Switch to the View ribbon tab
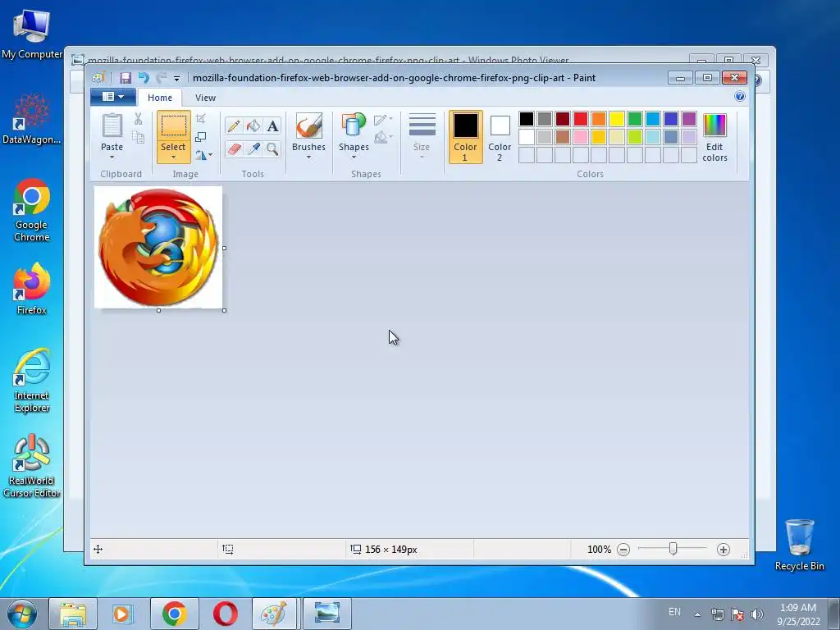The width and height of the screenshot is (840, 630). click(205, 98)
